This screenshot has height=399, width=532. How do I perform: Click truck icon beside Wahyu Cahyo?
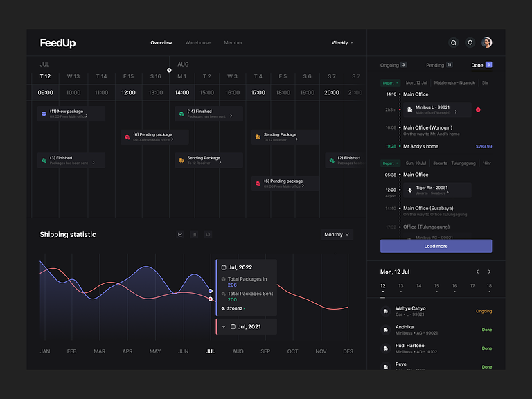pos(385,311)
